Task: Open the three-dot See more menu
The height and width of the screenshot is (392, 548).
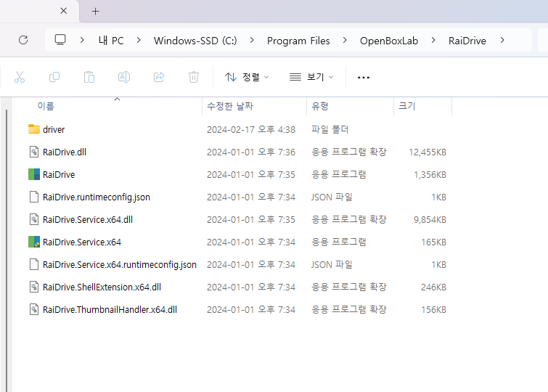Action: (x=364, y=77)
